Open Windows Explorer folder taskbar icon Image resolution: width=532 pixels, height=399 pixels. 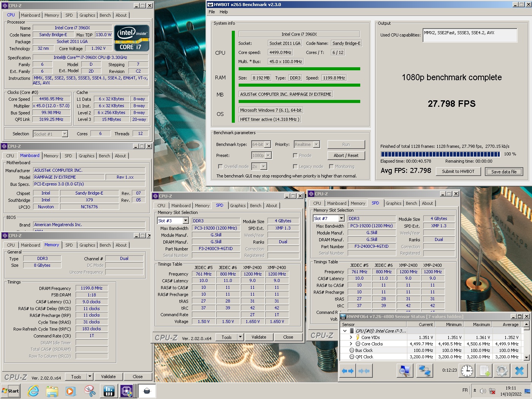coord(52,391)
